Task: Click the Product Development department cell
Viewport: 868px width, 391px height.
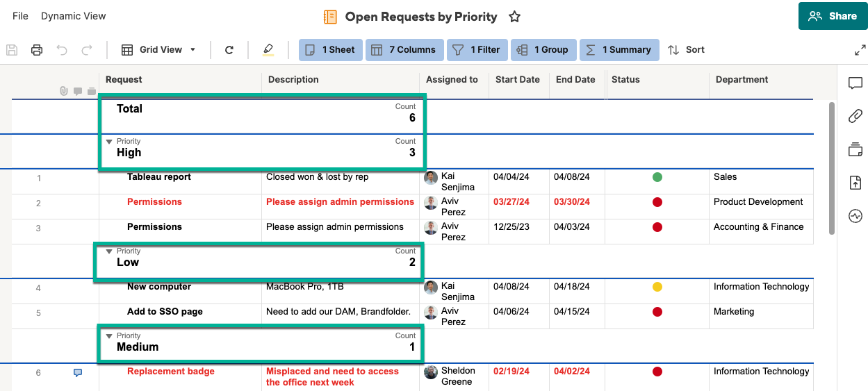Action: tap(761, 207)
